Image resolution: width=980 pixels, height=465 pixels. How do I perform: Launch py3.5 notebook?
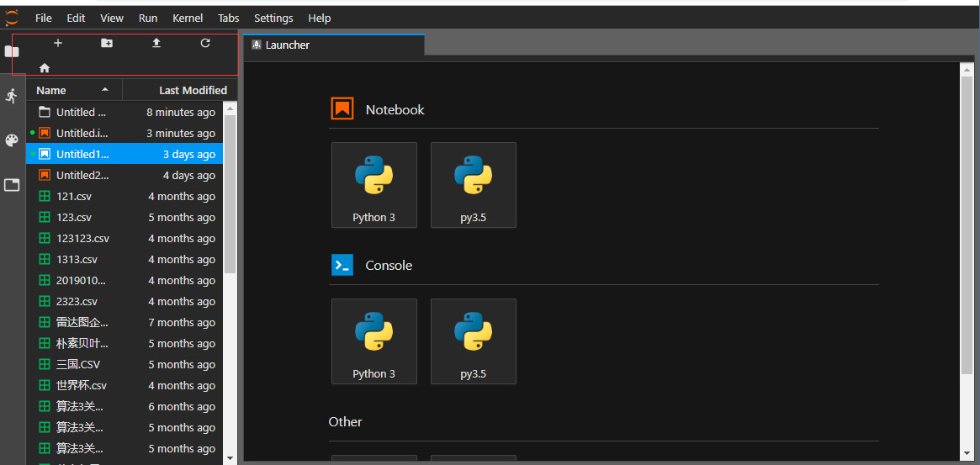click(473, 185)
